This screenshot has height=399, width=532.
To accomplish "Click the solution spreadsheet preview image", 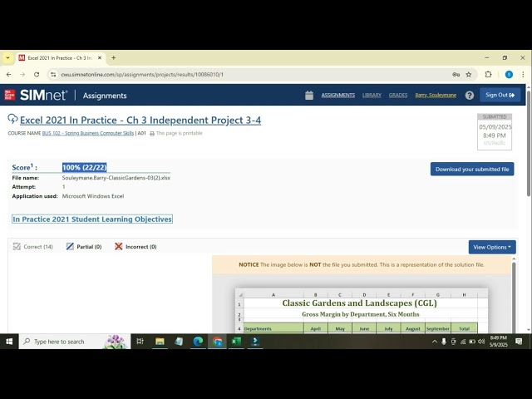I will (362, 310).
